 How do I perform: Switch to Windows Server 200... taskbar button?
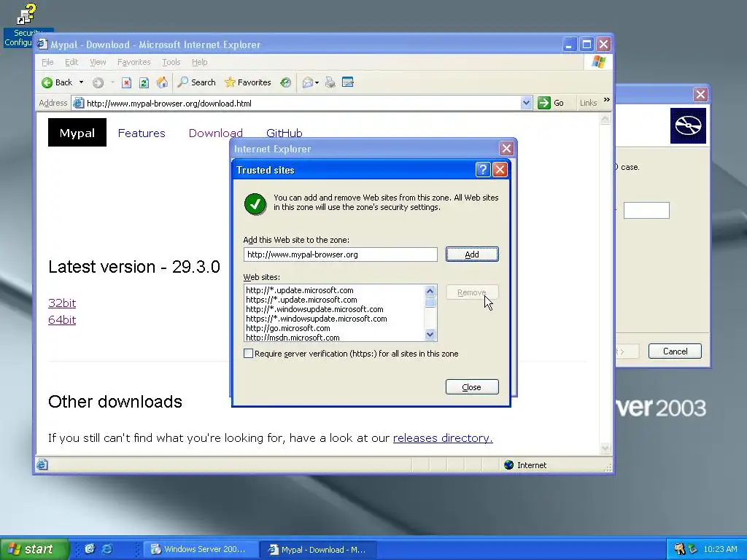(x=201, y=549)
